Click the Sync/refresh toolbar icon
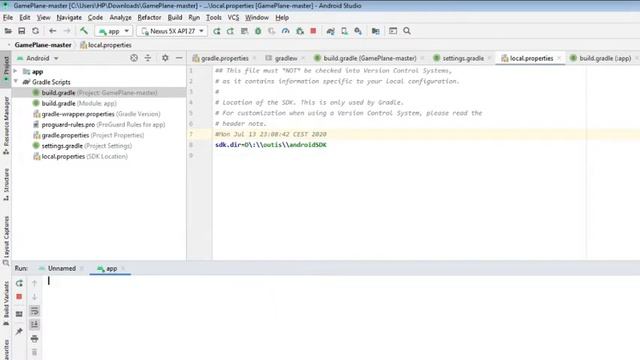The image size is (640, 360). 36,31
